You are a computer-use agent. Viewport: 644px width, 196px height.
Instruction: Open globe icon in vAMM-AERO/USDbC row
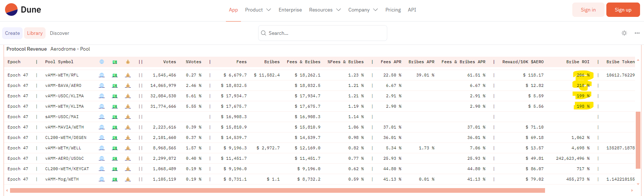[x=102, y=158]
